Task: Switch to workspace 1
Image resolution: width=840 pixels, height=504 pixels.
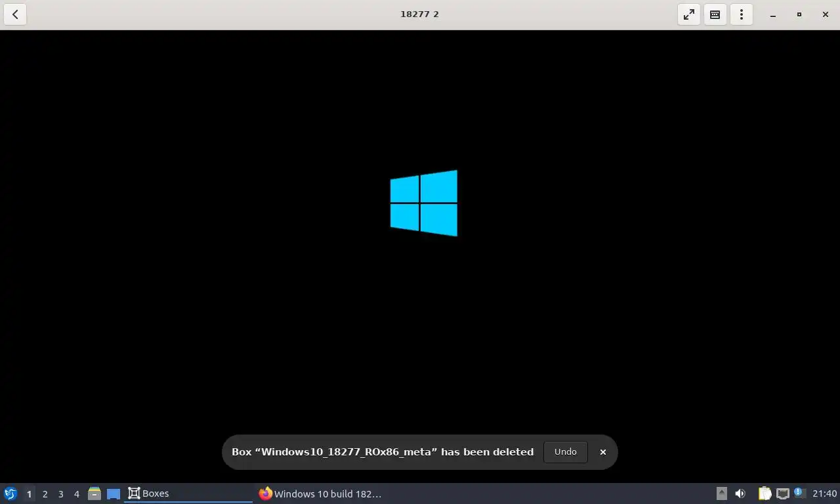Action: (29, 493)
